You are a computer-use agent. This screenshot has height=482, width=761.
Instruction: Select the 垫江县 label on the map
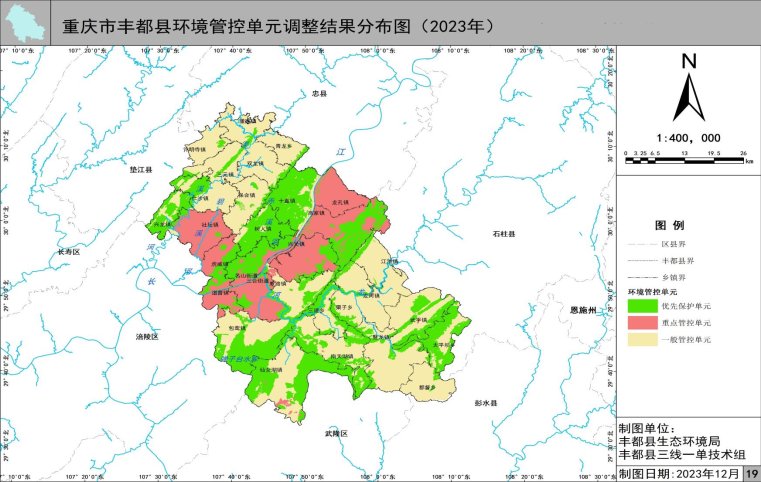tap(140, 171)
